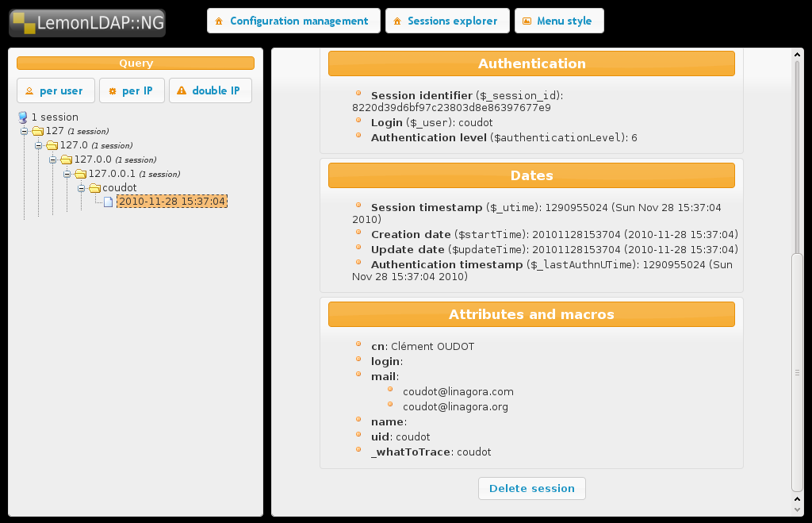Click the warning triangle icon on double IP
Viewport: 812px width, 523px height.
(x=182, y=90)
